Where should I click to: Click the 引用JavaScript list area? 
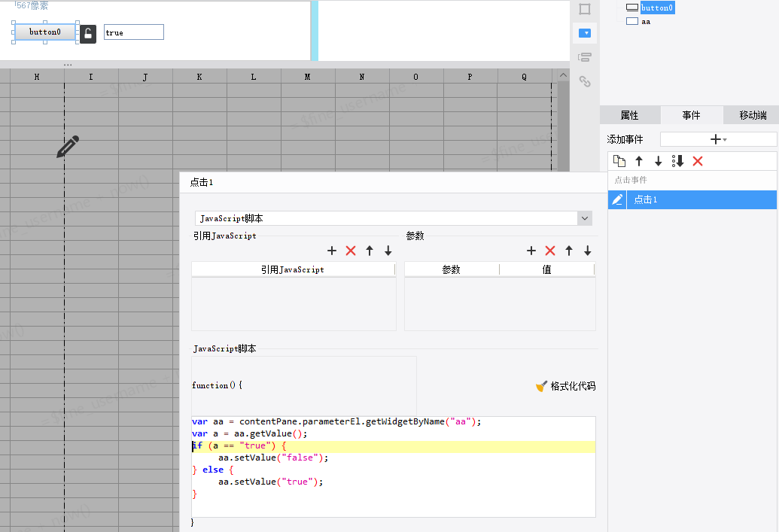294,303
